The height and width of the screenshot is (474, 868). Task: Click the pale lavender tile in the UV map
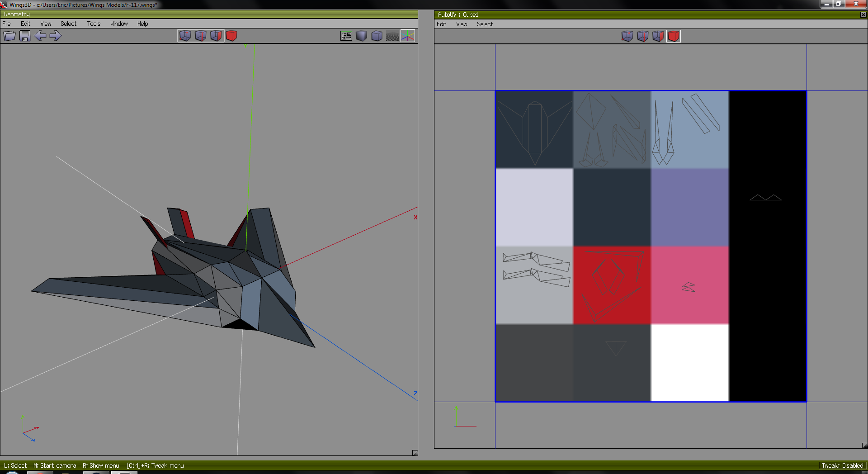(x=535, y=208)
